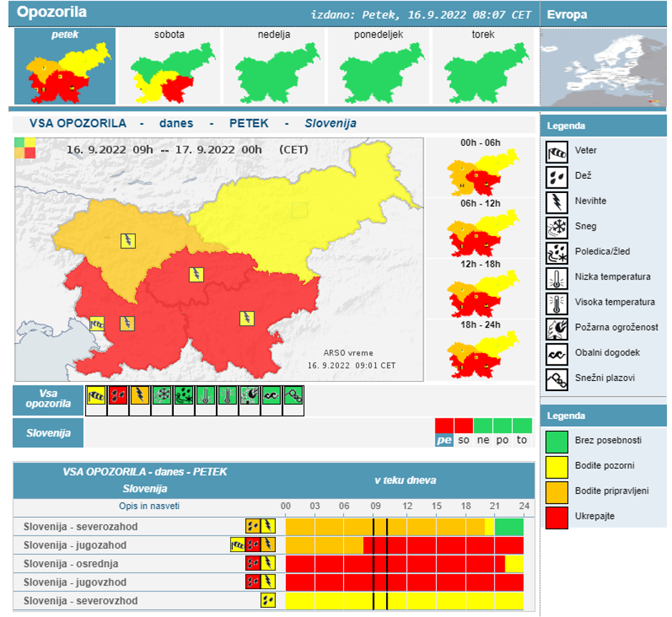Select the red rain icon in Vsa opozorila row
672x617 pixels.
point(117,396)
